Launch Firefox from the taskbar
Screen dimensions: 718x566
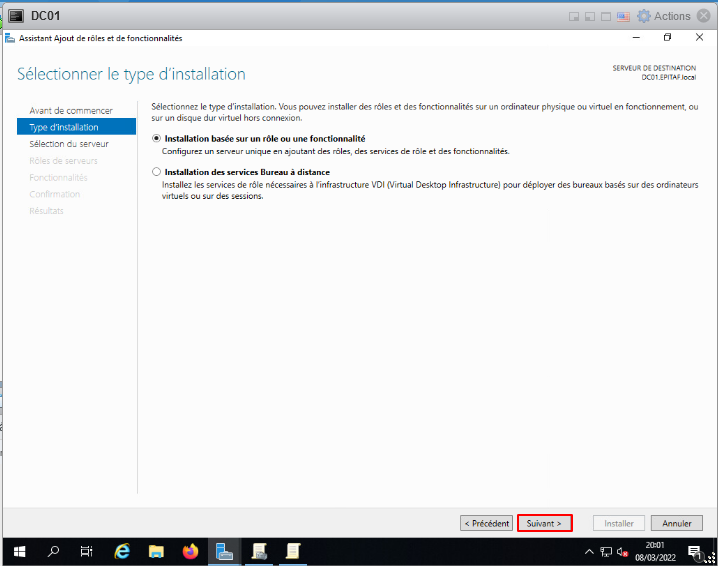pyautogui.click(x=190, y=551)
